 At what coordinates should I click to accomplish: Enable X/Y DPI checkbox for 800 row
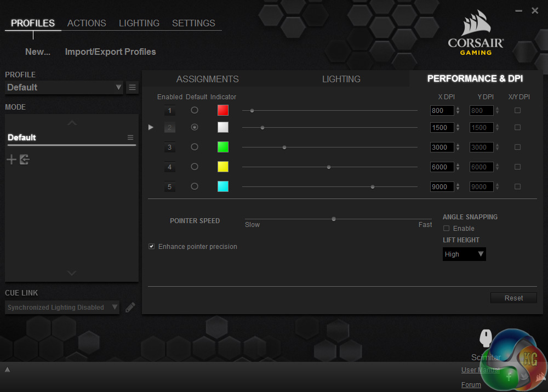pyautogui.click(x=518, y=111)
